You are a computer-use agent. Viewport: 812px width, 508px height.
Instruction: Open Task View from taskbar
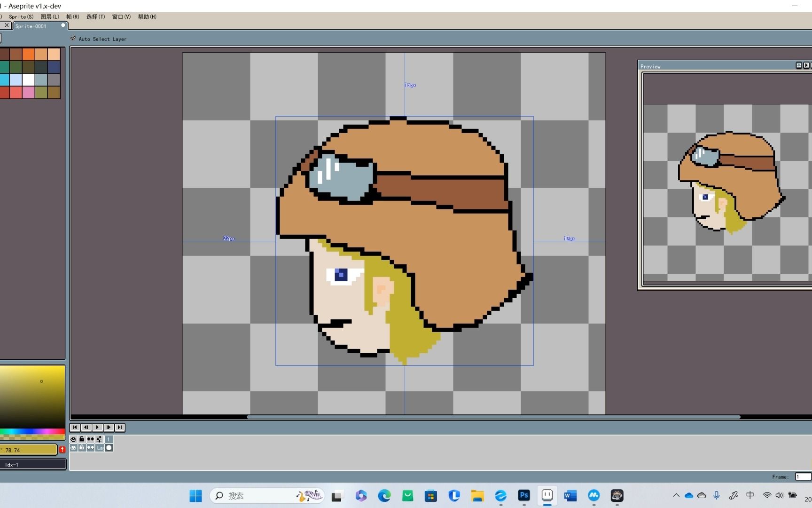337,495
